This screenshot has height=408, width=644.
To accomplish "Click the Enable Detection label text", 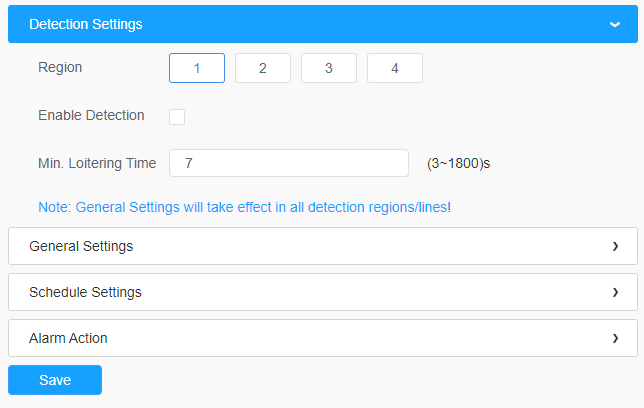I will [91, 115].
